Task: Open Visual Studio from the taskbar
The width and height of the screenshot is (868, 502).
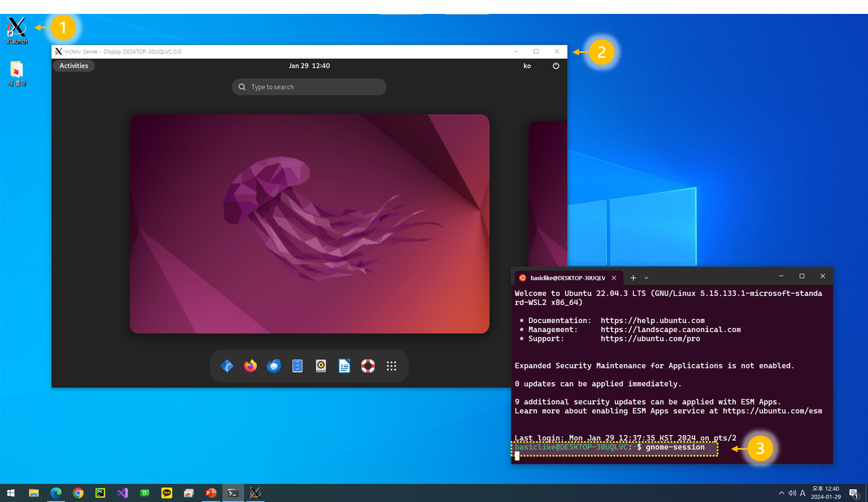Action: [x=122, y=493]
